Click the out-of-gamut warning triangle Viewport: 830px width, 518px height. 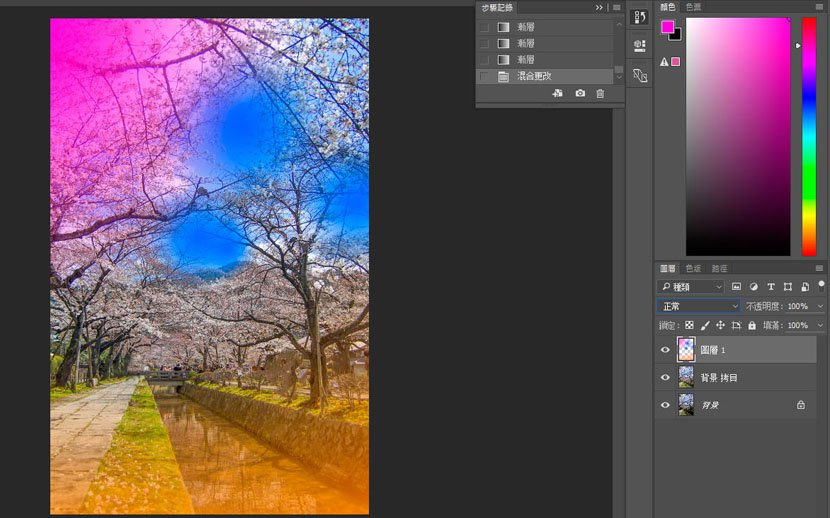coord(664,62)
